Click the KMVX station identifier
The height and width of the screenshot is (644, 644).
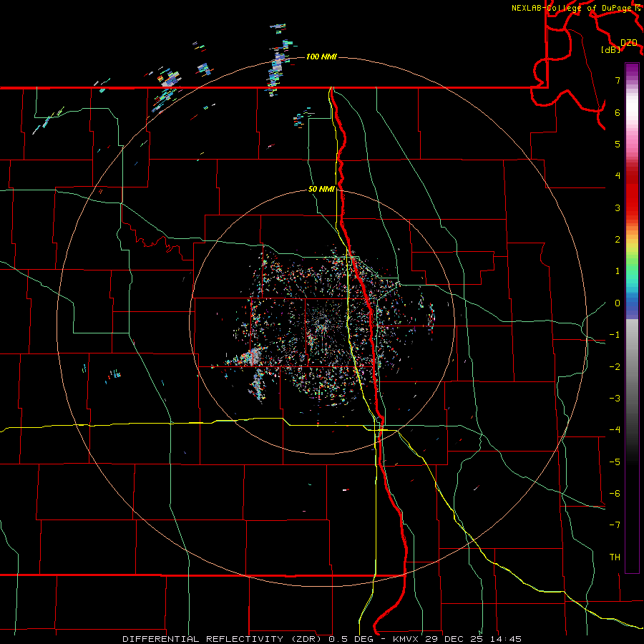coord(406,639)
